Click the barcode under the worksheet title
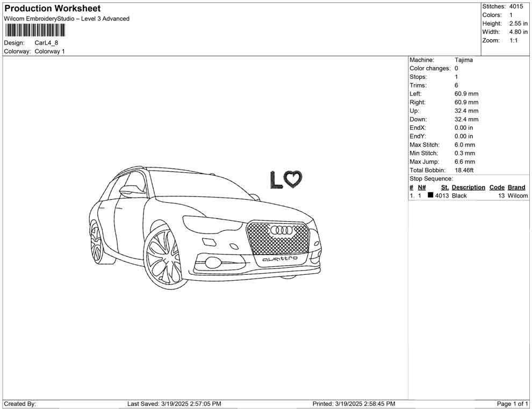The image size is (532, 409). [x=35, y=30]
